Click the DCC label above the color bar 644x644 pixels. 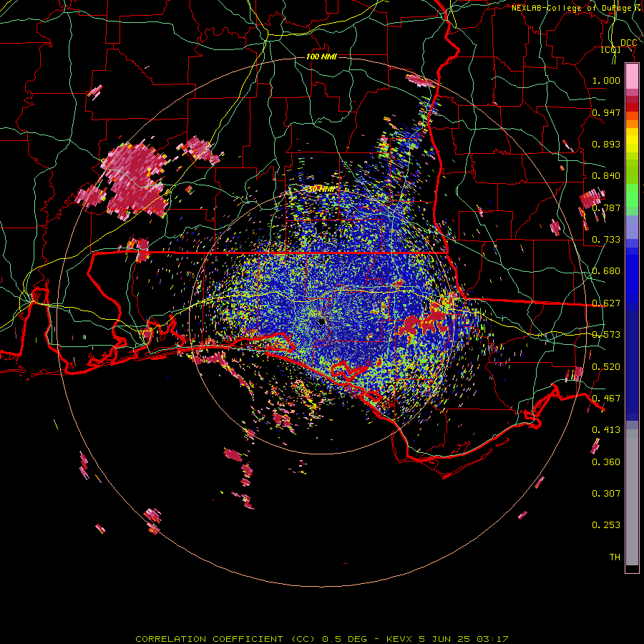point(628,43)
